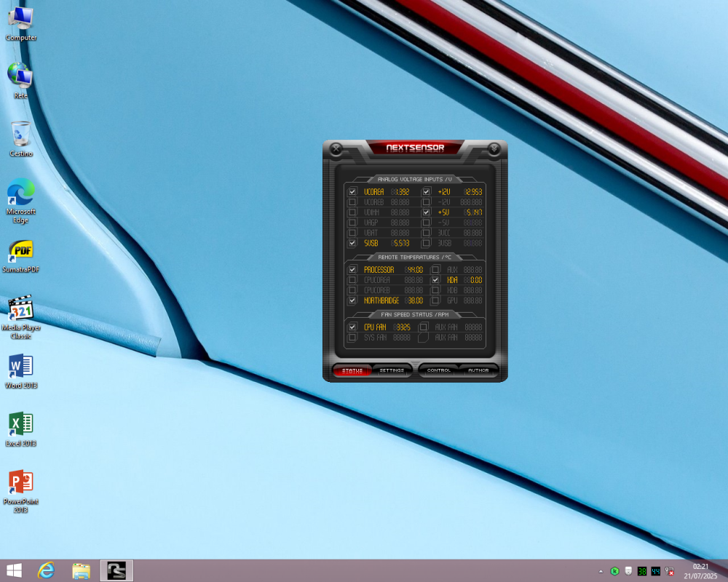Click the AUTHOR button
The width and height of the screenshot is (728, 582).
479,370
